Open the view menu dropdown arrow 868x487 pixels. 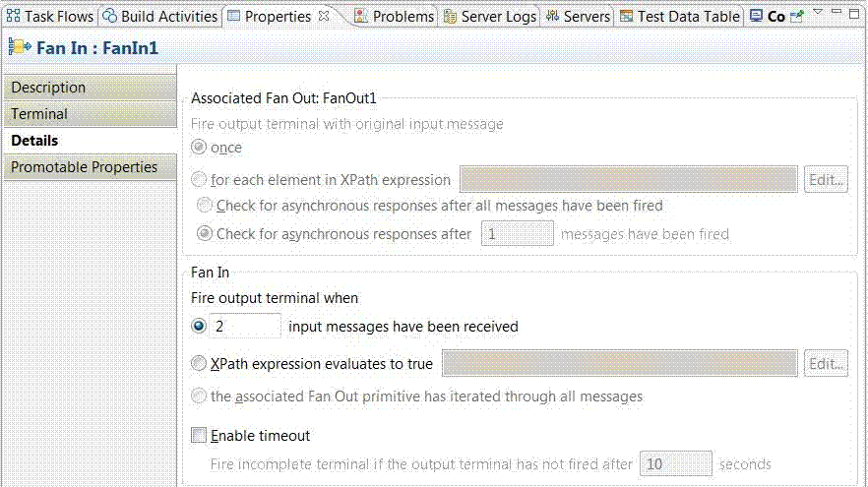click(817, 12)
